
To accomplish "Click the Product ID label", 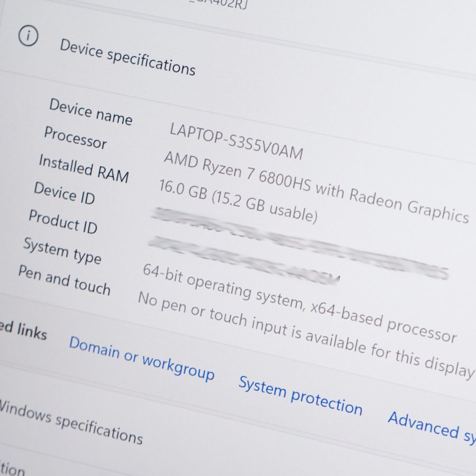I will pos(63,222).
